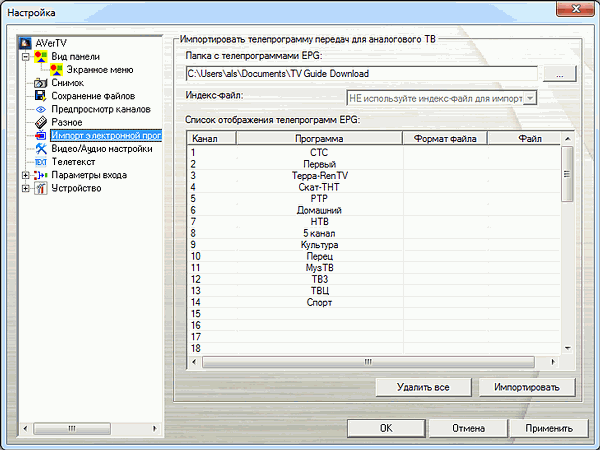Expand the Параметры входа tree node
This screenshot has height=450, width=600.
[25, 175]
